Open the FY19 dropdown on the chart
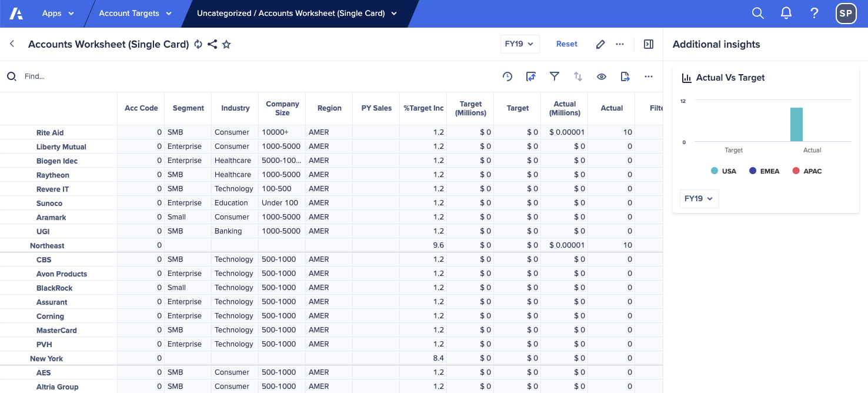The width and height of the screenshot is (868, 393). tap(699, 198)
